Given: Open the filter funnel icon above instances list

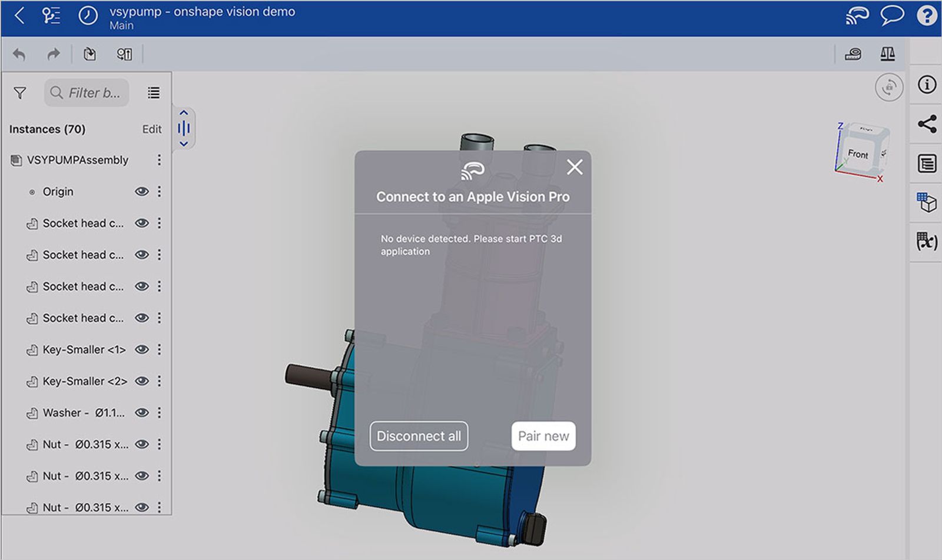Looking at the screenshot, I should click(x=19, y=92).
